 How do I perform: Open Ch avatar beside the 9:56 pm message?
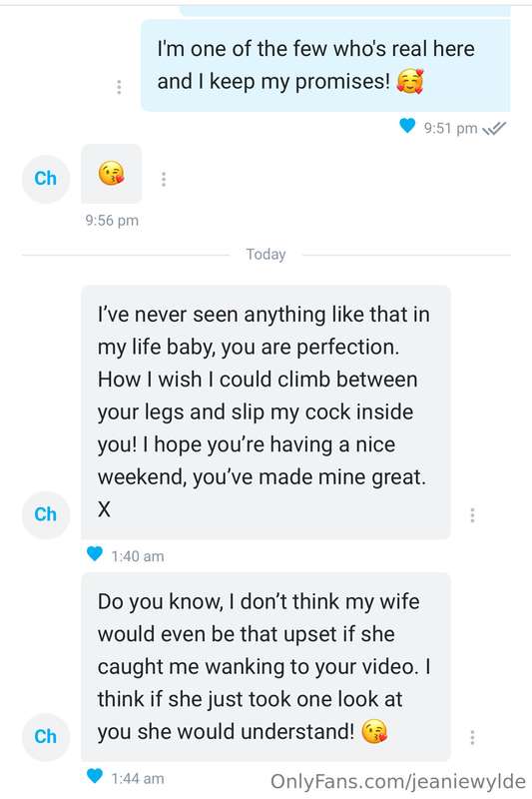tap(46, 179)
